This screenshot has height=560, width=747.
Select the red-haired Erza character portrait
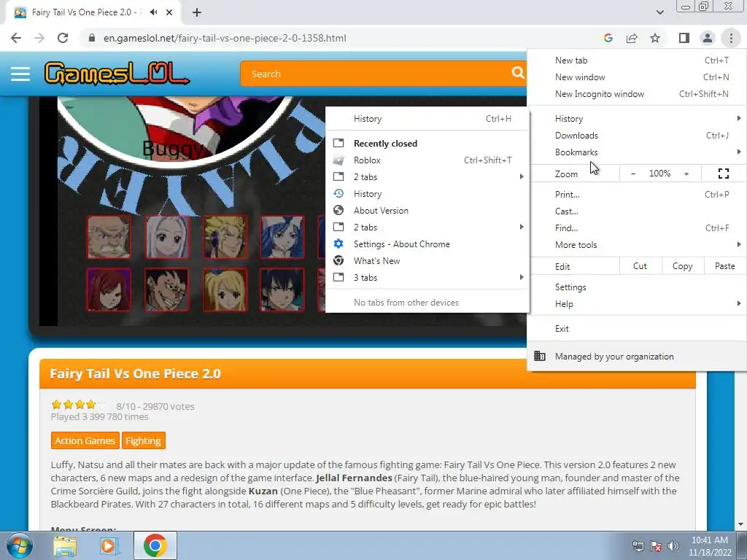pos(109,289)
